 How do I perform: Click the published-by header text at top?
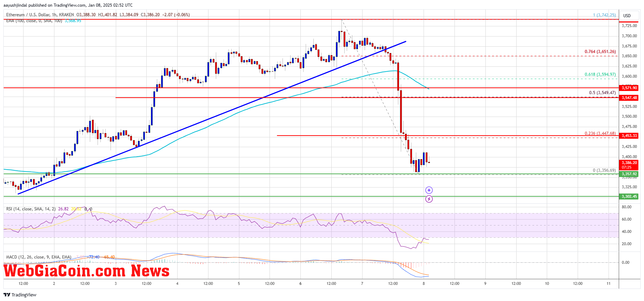tap(68, 5)
